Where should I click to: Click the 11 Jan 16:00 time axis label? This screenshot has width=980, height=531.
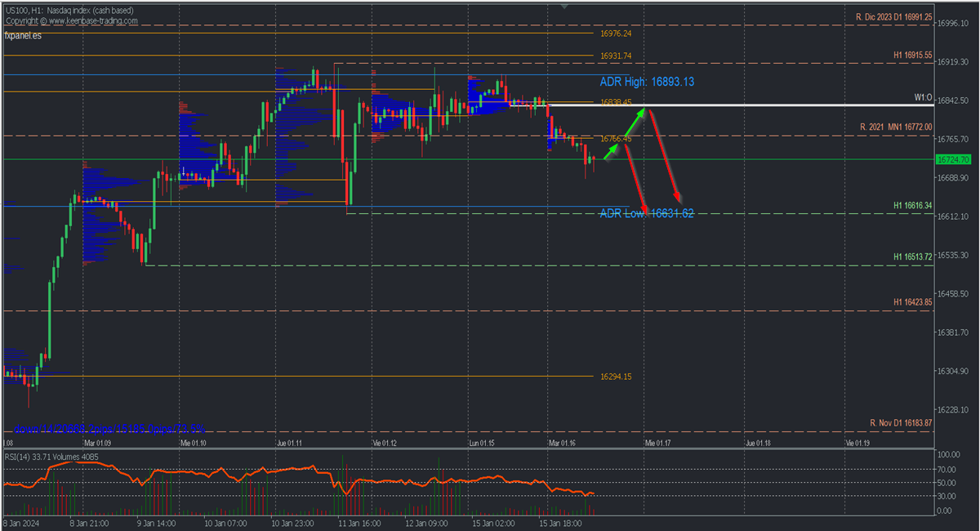(359, 522)
